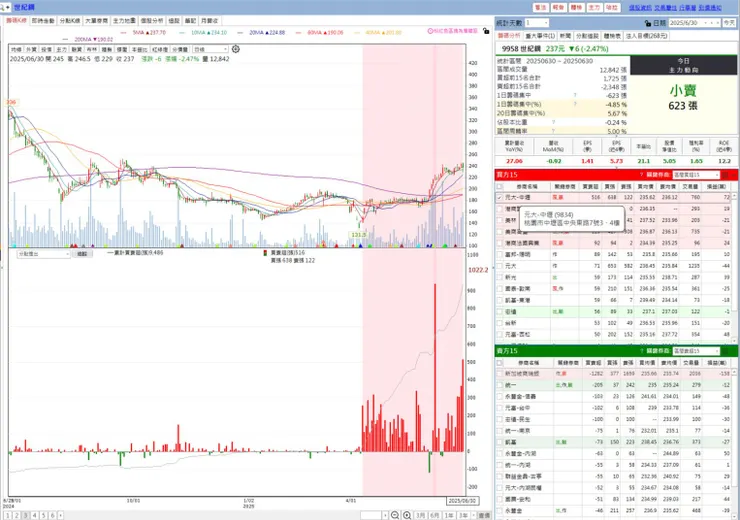This screenshot has height=520, width=740.
Task: Tick the checkbox for 新光 buyer row
Action: click(x=499, y=277)
